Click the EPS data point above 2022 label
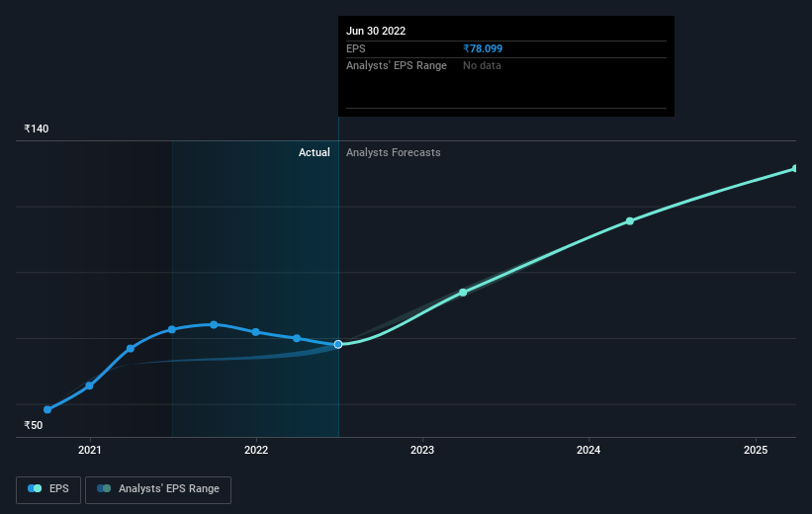Image resolution: width=812 pixels, height=514 pixels. point(256,332)
